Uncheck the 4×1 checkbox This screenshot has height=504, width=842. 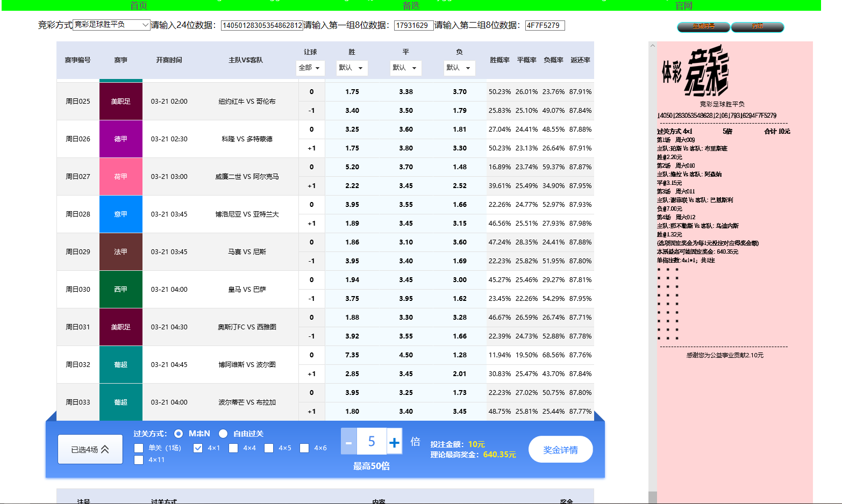(x=198, y=448)
